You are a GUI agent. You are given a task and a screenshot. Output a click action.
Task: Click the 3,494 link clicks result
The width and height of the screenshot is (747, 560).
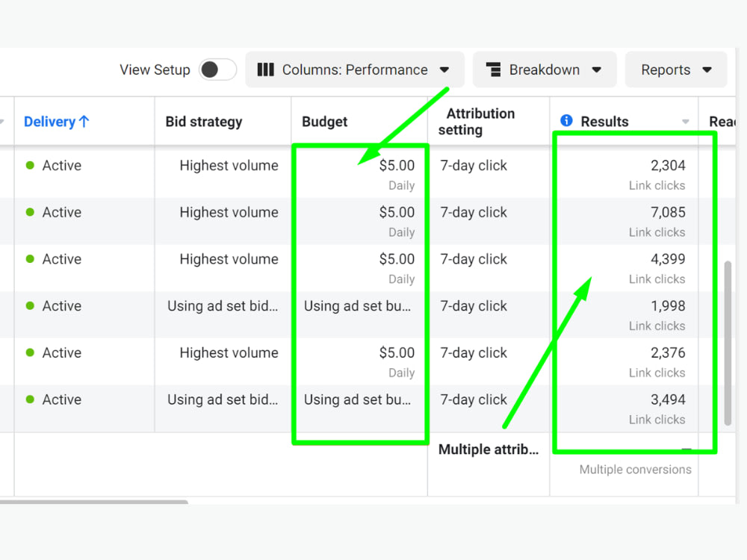(x=668, y=399)
